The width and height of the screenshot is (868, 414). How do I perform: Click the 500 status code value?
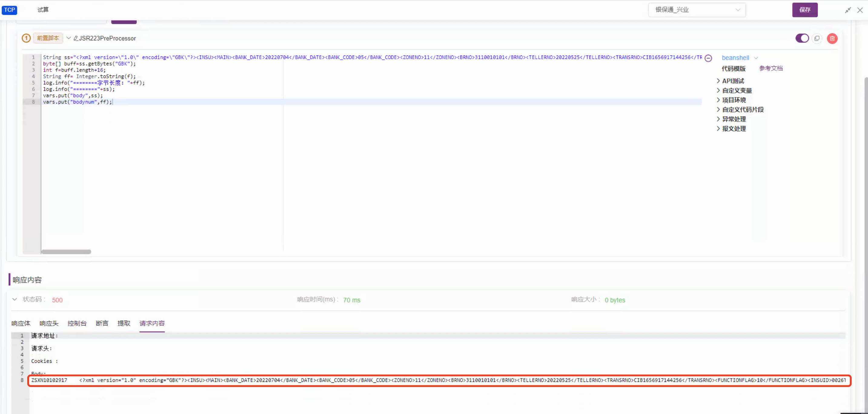pos(57,300)
